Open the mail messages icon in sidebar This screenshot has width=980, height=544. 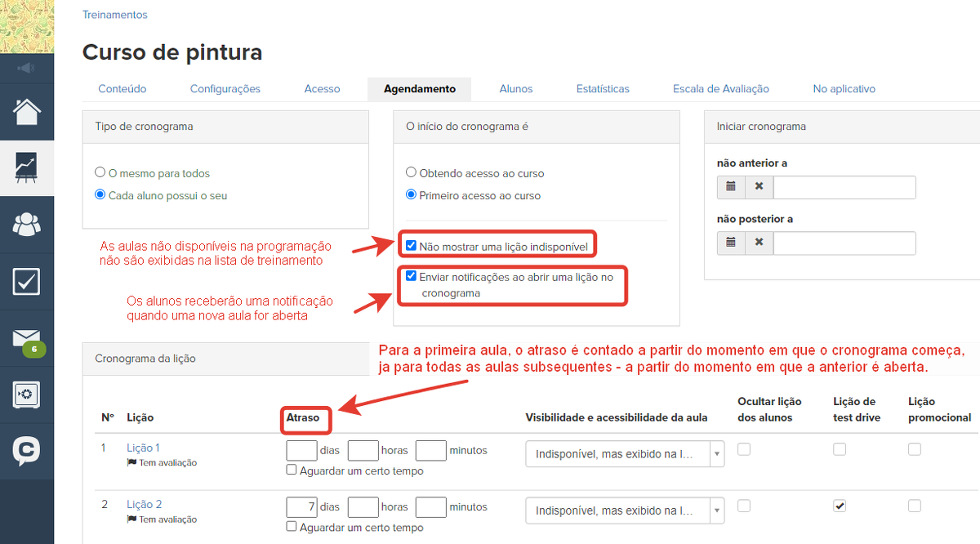(27, 338)
